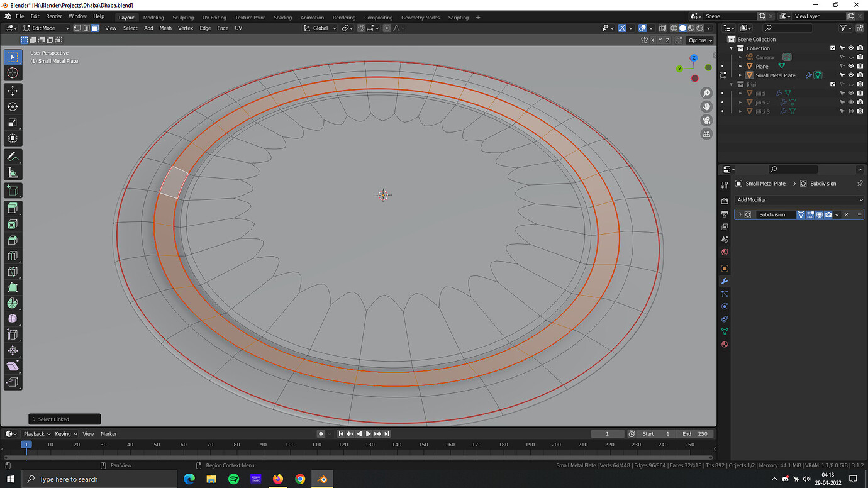The height and width of the screenshot is (488, 868).
Task: Open the Edit Mode selector dropdown
Action: [46, 28]
